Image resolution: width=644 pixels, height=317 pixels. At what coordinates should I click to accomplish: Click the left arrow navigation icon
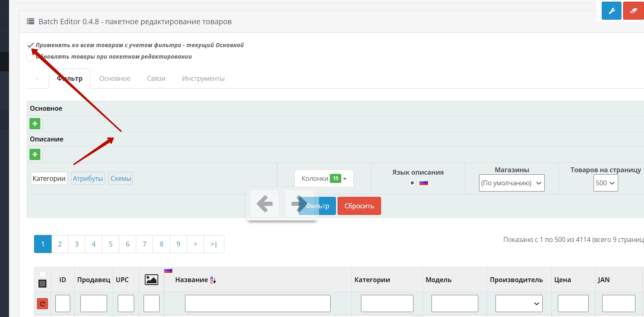tap(265, 203)
